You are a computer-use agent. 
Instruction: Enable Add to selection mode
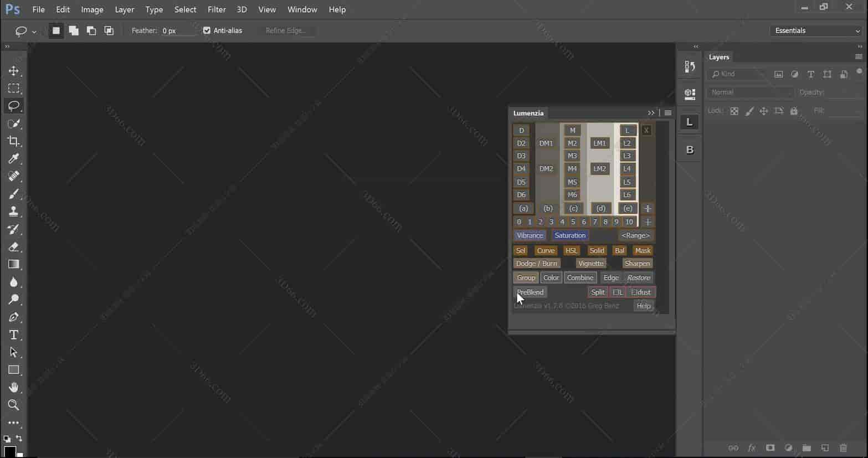(x=74, y=30)
